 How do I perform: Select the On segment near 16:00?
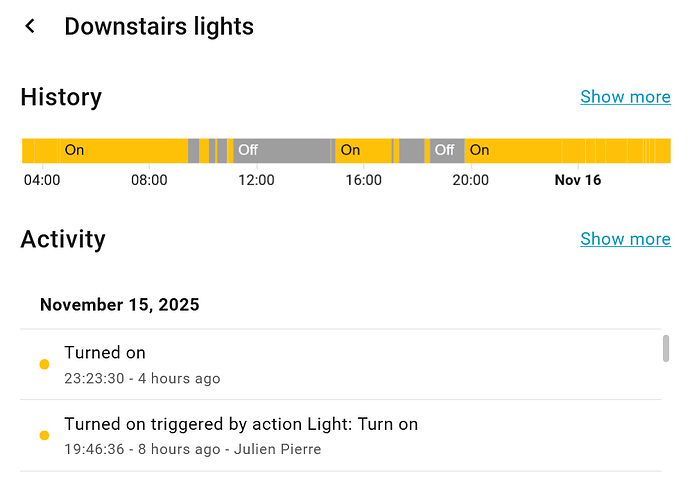[x=362, y=151]
